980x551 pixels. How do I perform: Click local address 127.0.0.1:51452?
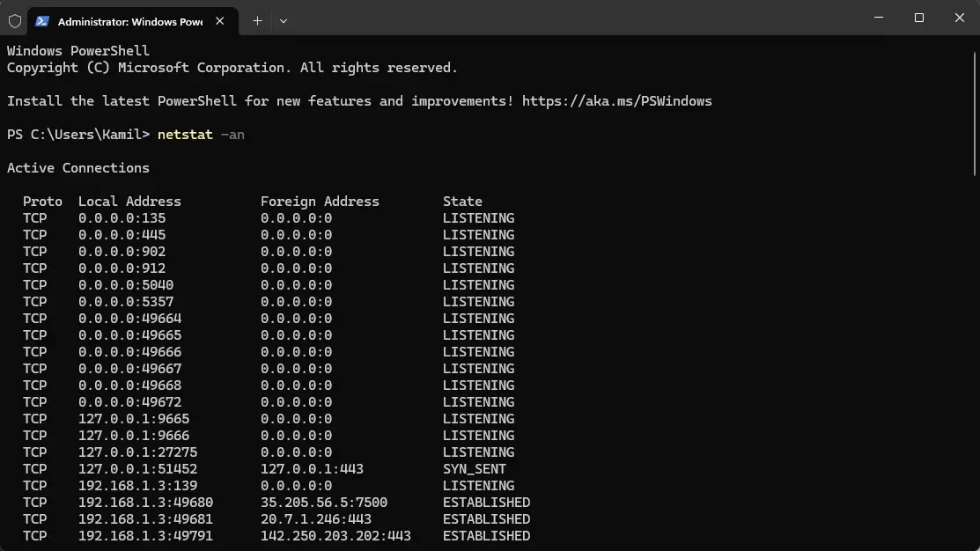[137, 469]
